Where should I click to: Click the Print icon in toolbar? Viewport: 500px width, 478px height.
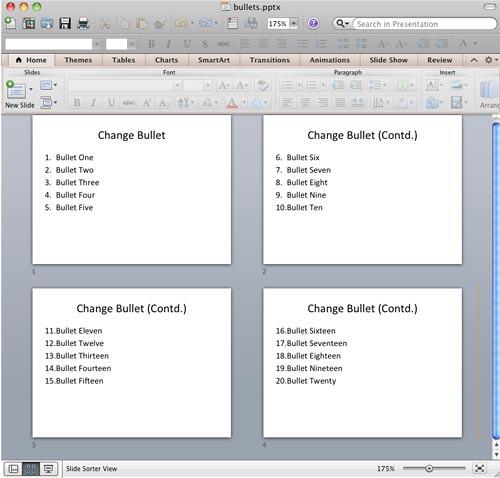point(83,23)
